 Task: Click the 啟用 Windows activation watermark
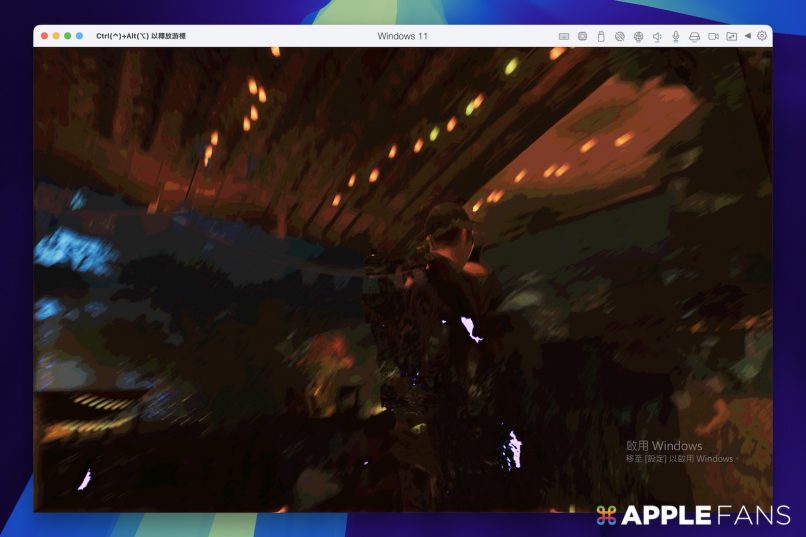point(664,446)
